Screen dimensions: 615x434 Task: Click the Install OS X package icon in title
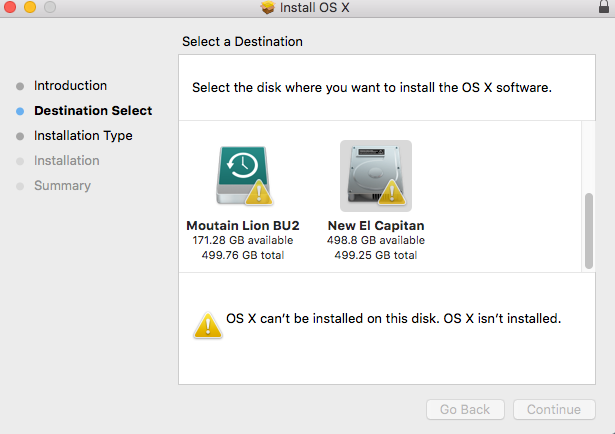267,8
